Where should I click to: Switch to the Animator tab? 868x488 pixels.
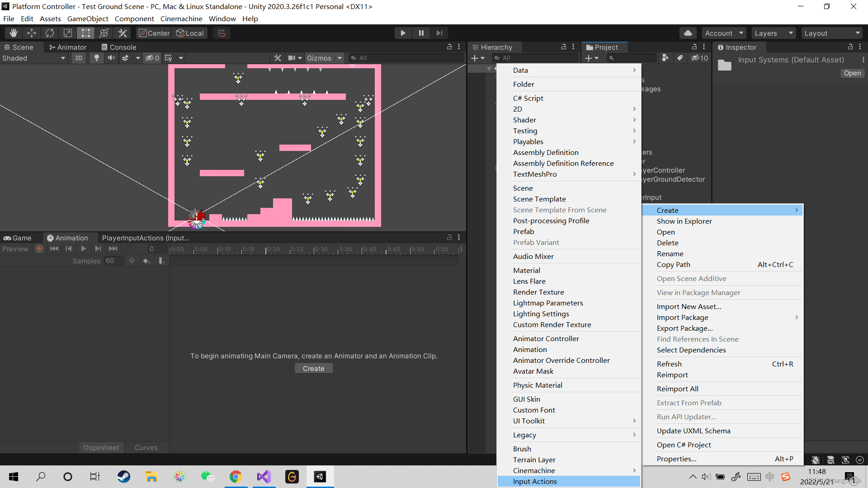[68, 47]
